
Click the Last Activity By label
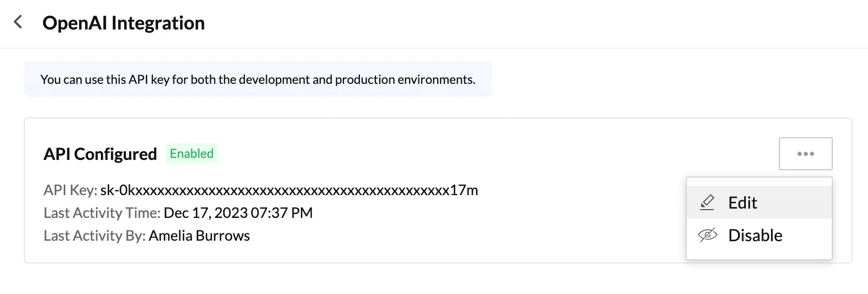click(x=95, y=236)
